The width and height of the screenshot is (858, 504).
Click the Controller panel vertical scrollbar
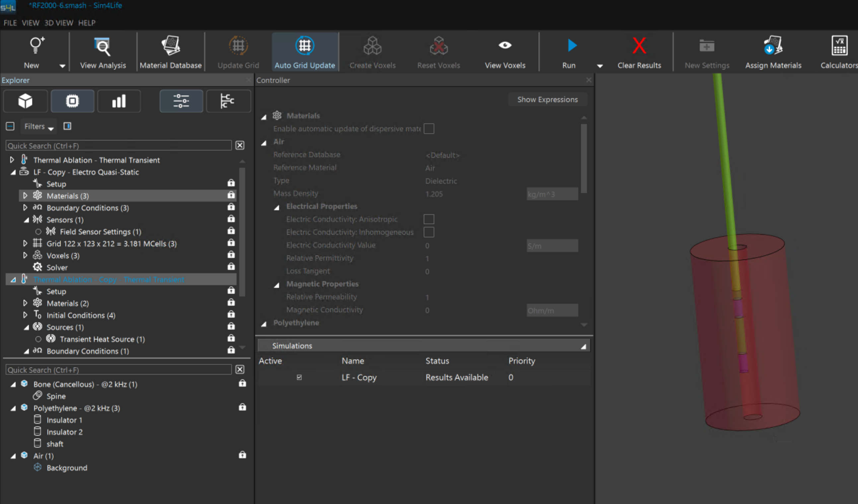(x=584, y=158)
